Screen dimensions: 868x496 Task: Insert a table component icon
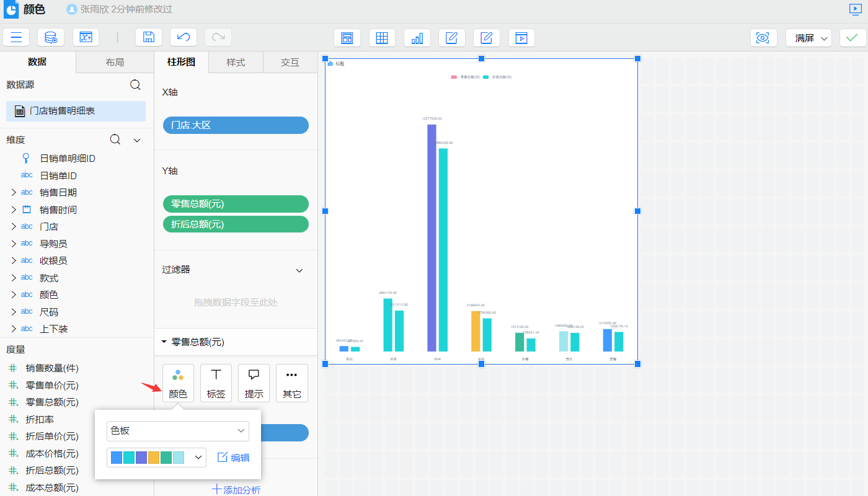[382, 38]
